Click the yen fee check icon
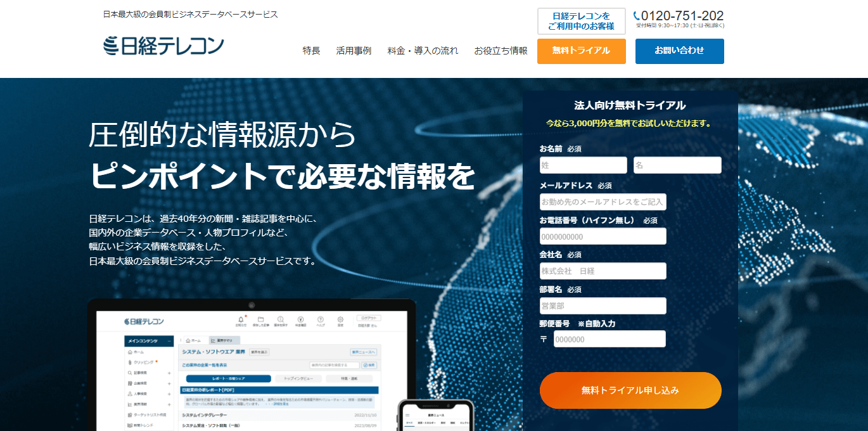Image resolution: width=868 pixels, height=431 pixels. 301,319
